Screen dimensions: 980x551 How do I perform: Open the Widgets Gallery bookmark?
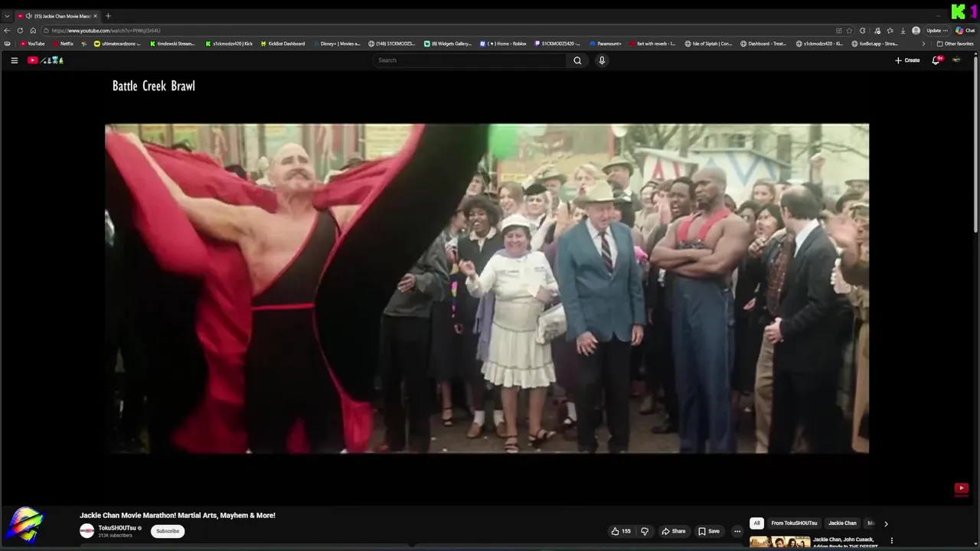click(448, 44)
